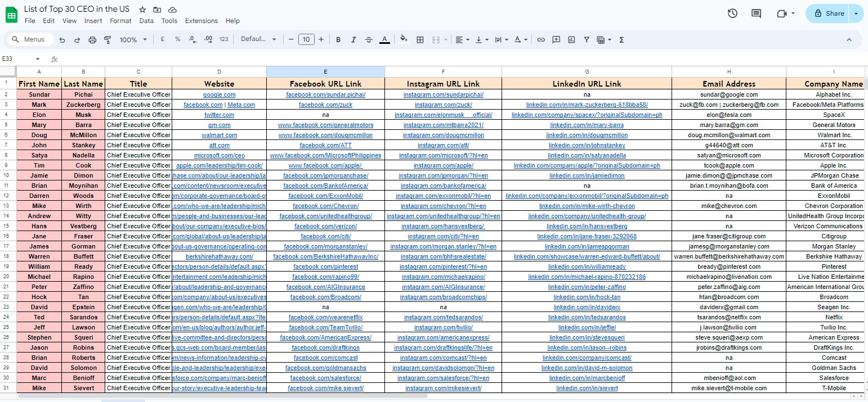Image resolution: width=868 pixels, height=402 pixels.
Task: Open the Edit menu
Action: (x=49, y=21)
